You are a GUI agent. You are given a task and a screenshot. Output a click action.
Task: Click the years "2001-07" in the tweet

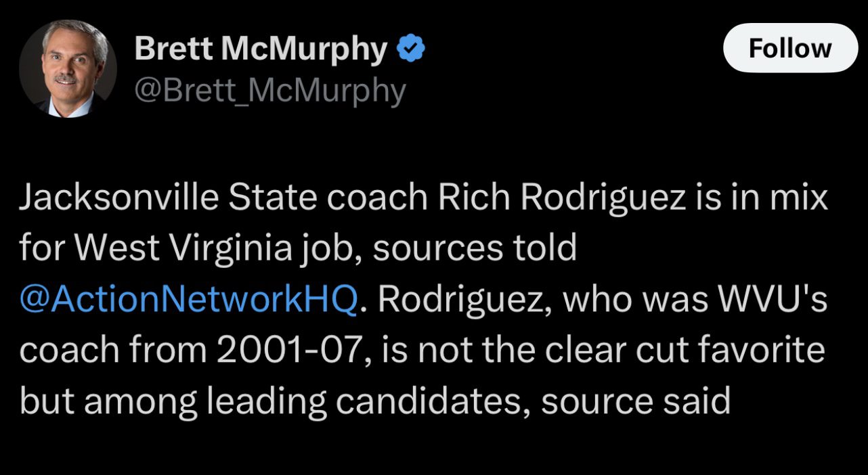tap(288, 350)
